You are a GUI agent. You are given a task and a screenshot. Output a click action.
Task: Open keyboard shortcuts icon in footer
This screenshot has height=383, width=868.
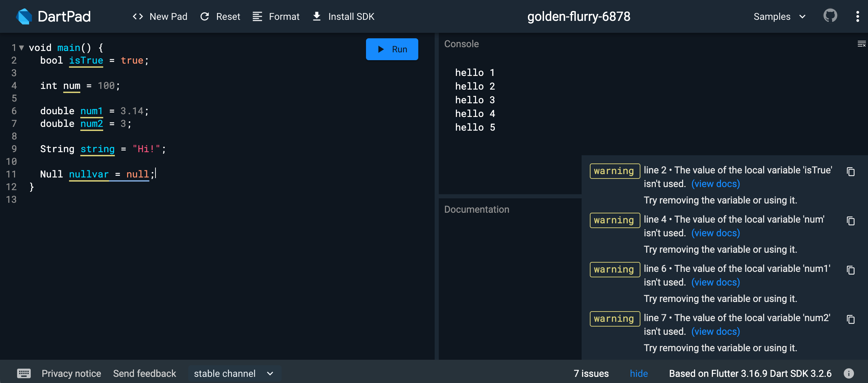(x=24, y=373)
